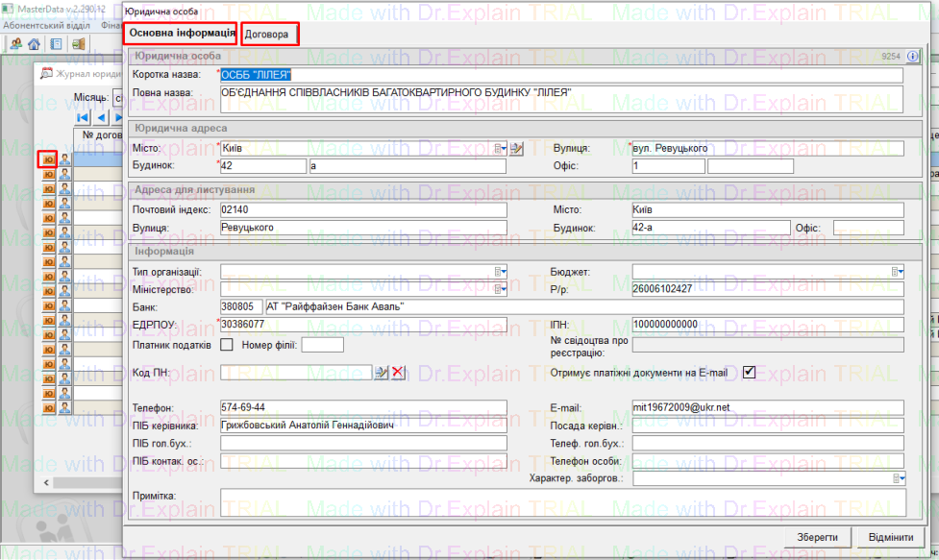The image size is (939, 560).
Task: Expand the Бюджет dropdown list
Action: tap(898, 272)
